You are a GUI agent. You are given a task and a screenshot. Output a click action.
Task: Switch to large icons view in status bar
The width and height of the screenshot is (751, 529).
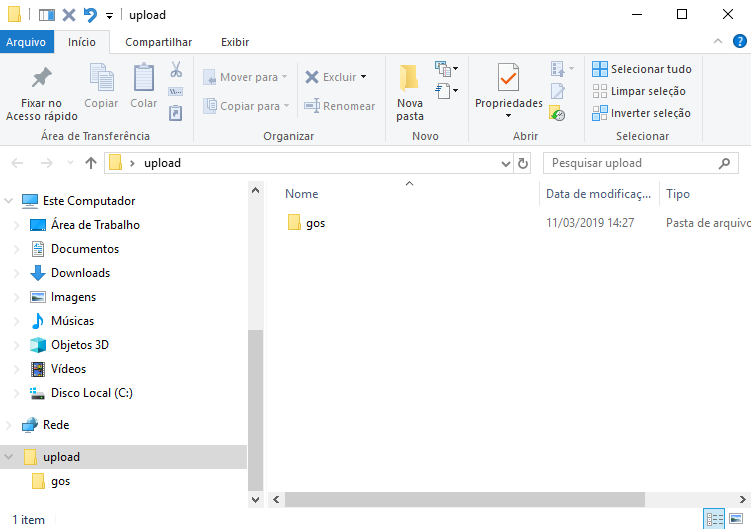coord(736,519)
